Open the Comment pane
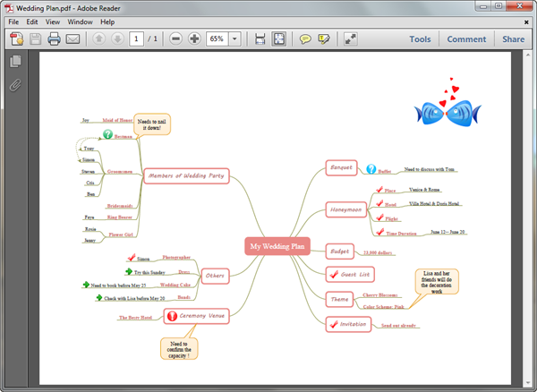The height and width of the screenshot is (392, 537). tap(466, 39)
